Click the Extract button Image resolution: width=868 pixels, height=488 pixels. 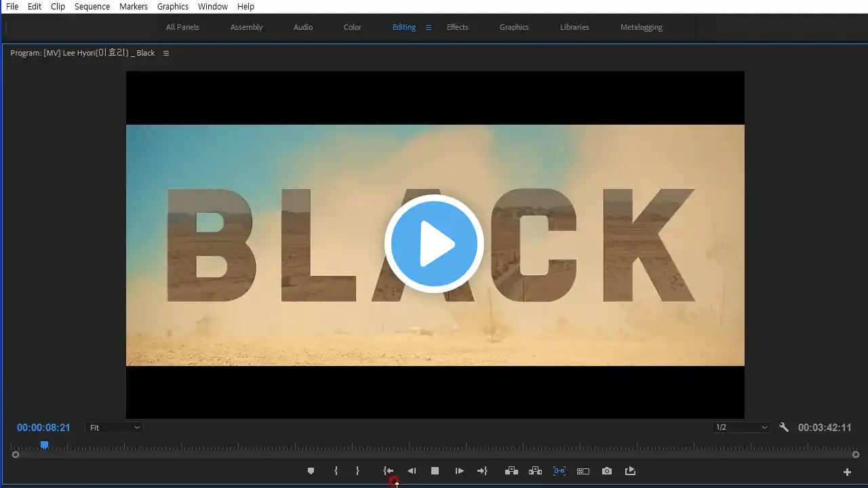coord(535,471)
